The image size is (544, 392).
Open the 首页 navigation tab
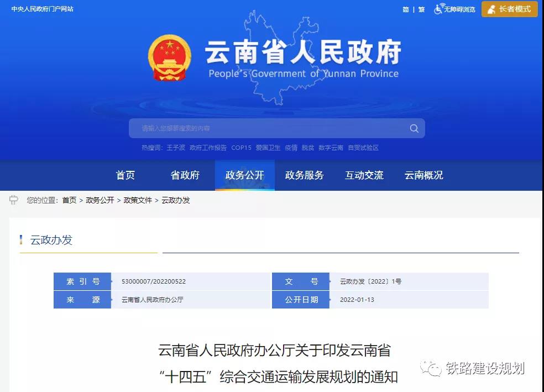[x=125, y=175]
